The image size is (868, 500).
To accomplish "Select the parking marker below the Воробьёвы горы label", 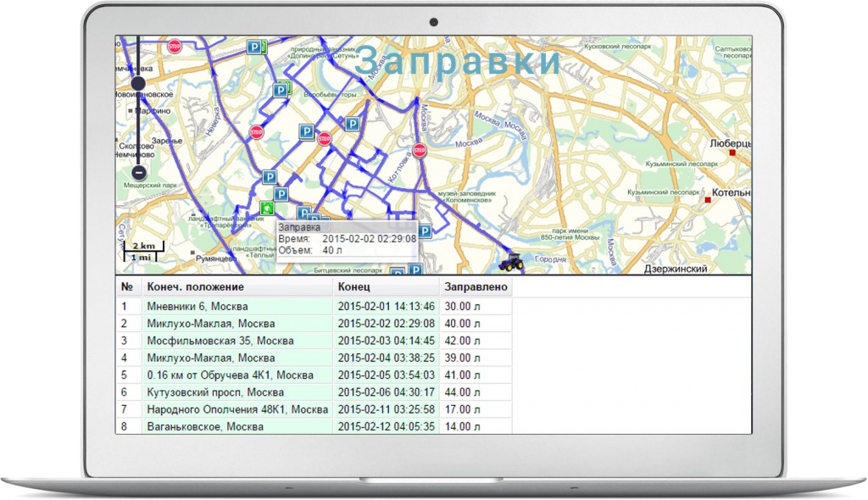I will point(352,124).
